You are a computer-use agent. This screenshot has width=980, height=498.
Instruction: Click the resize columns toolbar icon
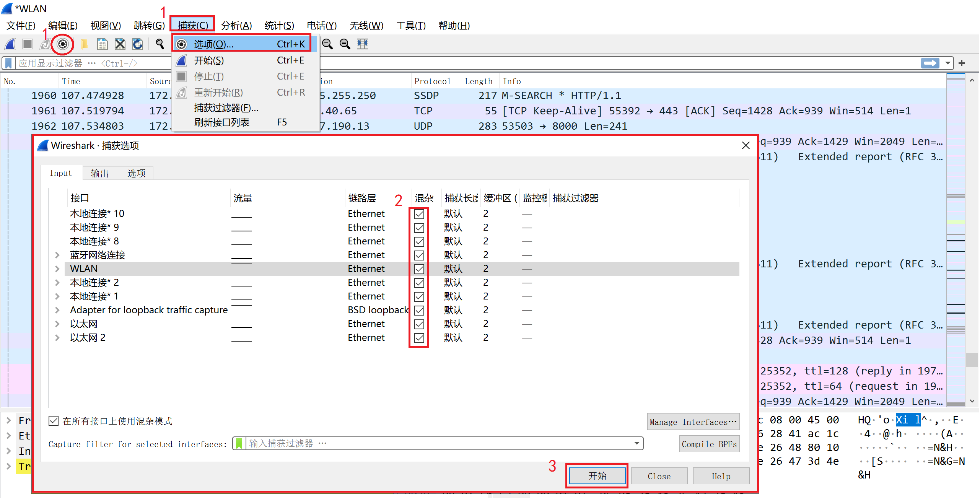pos(362,44)
